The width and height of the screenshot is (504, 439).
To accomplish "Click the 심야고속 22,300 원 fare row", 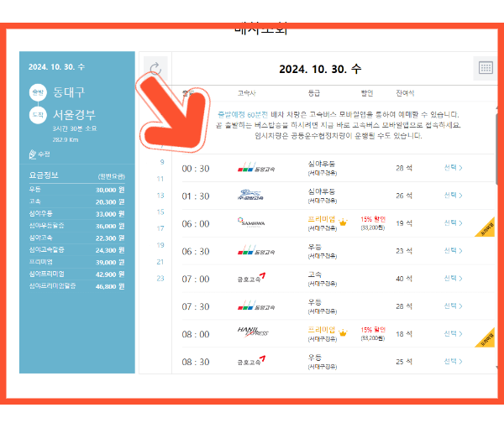I will pos(76,238).
